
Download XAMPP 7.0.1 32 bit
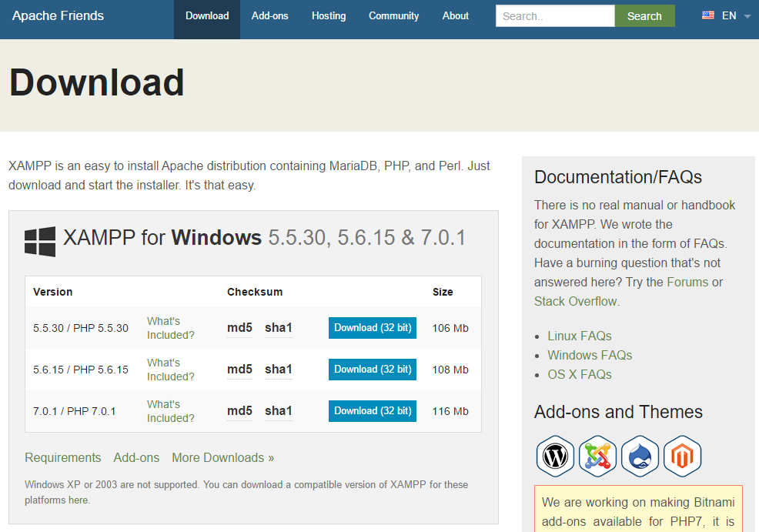[373, 411]
